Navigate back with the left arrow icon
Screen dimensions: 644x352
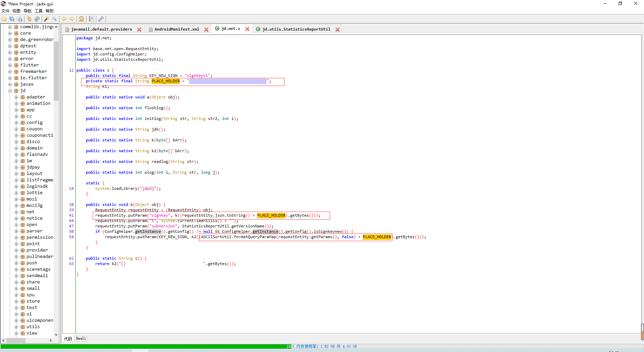click(64, 19)
